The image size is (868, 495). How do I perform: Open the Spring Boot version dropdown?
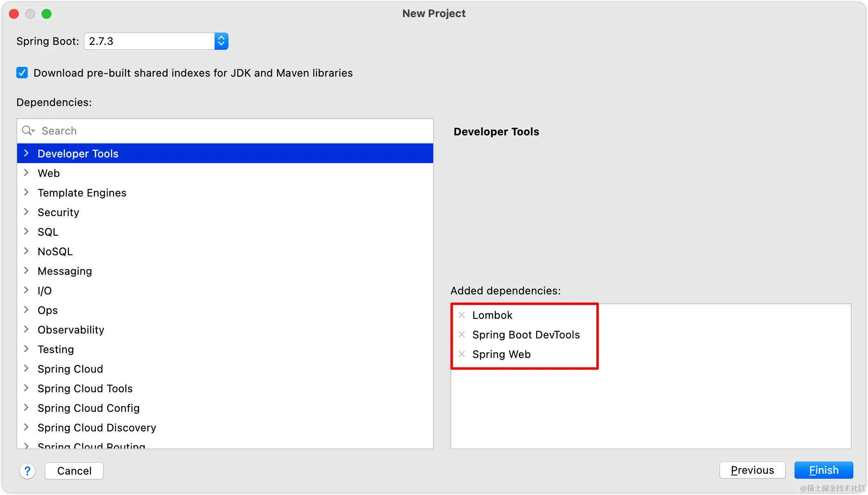221,41
